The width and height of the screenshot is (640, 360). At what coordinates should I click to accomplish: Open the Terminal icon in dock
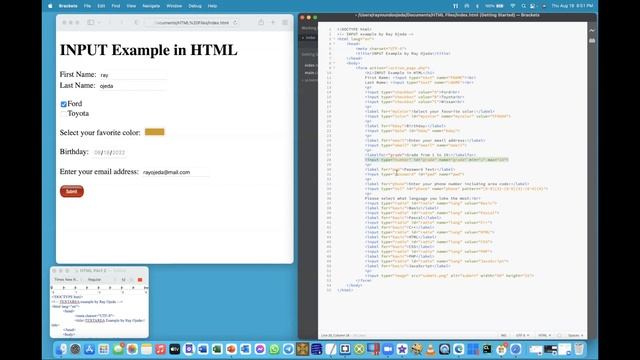pyautogui.click(x=487, y=349)
